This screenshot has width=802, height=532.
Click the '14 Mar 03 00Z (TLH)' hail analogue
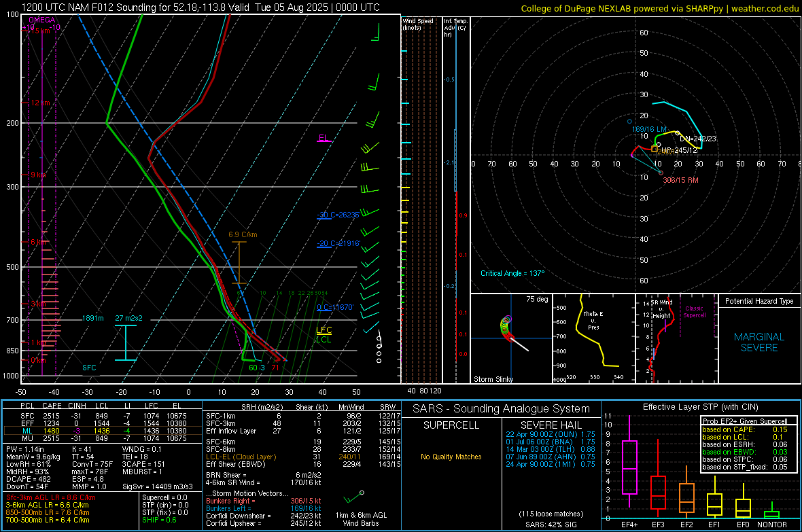[551, 449]
